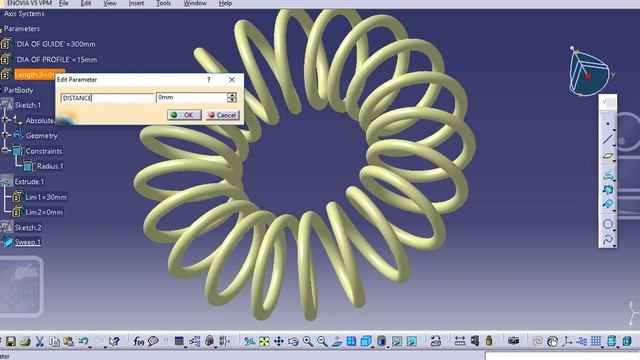Open the Help menu
Viewport: 640px width, 360px height.
coord(225,3)
